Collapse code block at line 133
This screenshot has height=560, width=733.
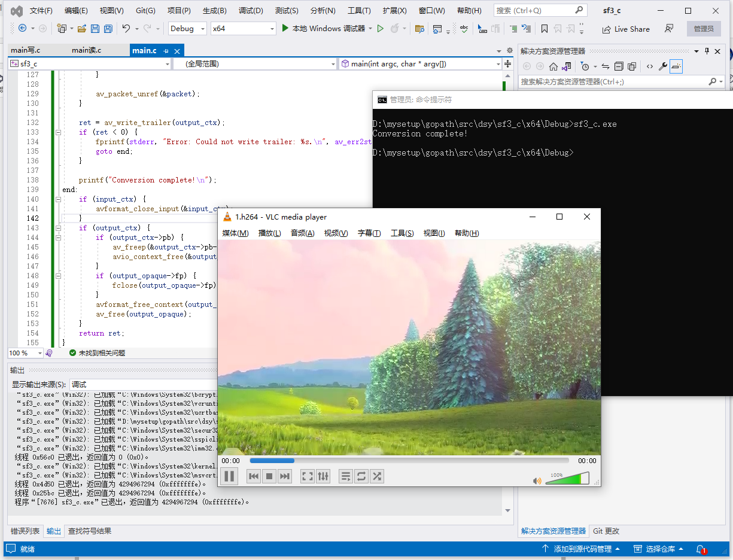coord(57,132)
